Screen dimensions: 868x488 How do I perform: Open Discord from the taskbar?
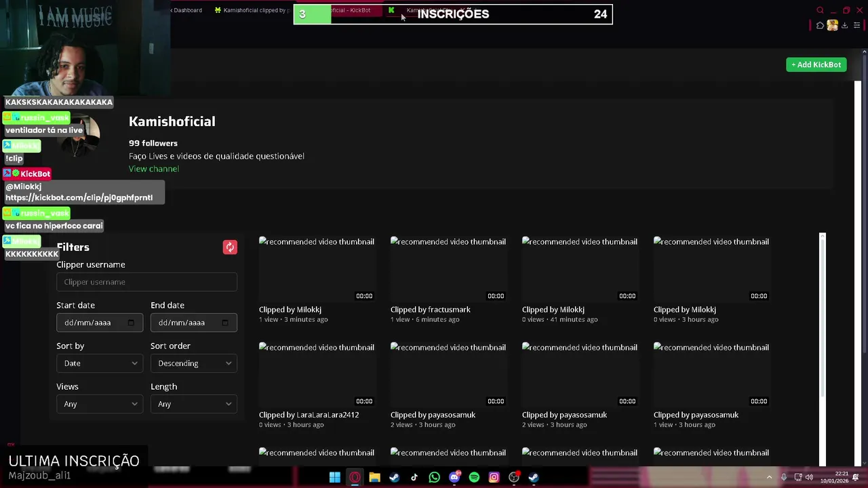click(454, 477)
